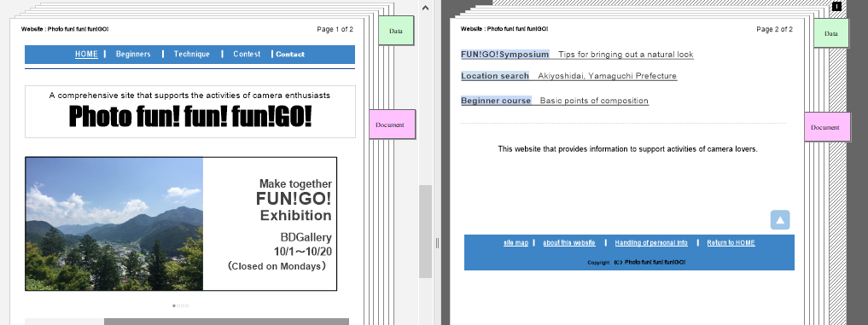Open about this website footer link
This screenshot has height=325, width=868.
tap(569, 242)
